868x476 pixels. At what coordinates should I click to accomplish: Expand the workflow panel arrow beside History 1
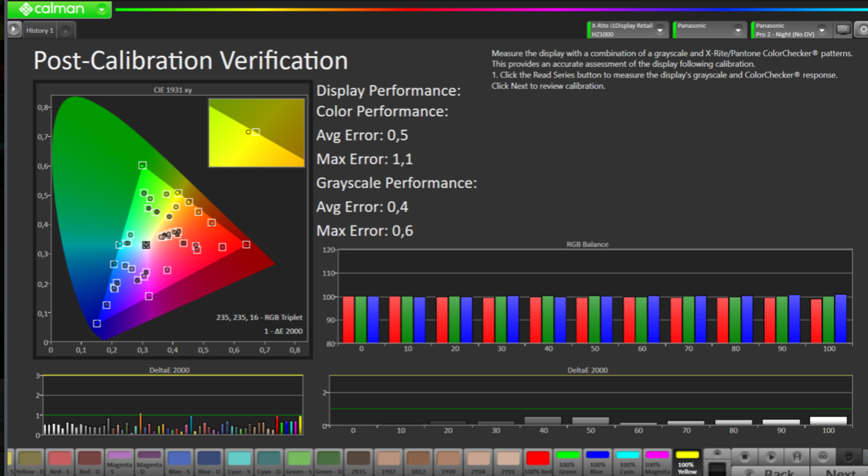[14, 29]
